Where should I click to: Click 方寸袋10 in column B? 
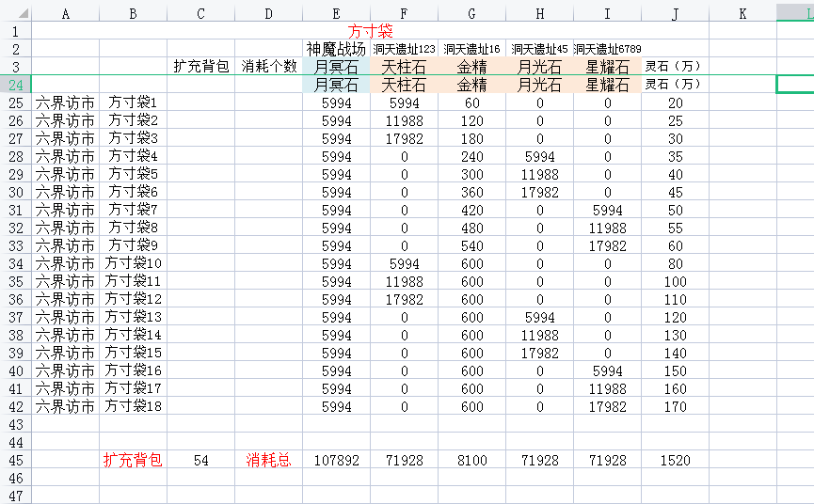(x=133, y=263)
